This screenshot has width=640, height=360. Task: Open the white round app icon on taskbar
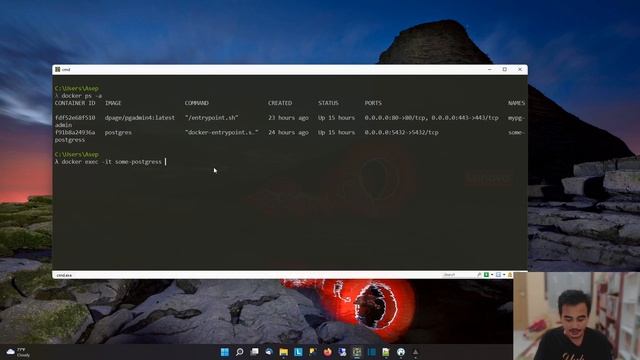click(x=401, y=352)
